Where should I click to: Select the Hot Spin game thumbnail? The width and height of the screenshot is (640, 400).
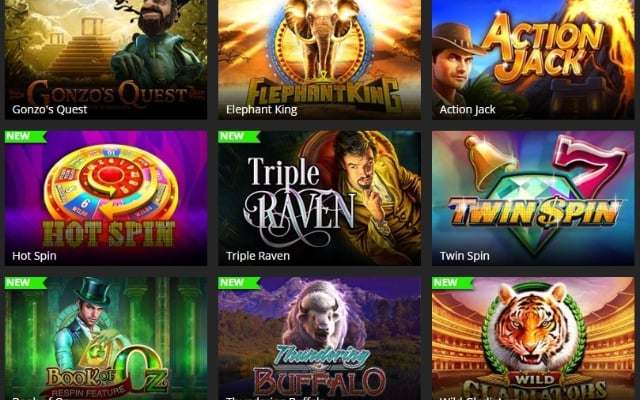tap(106, 198)
